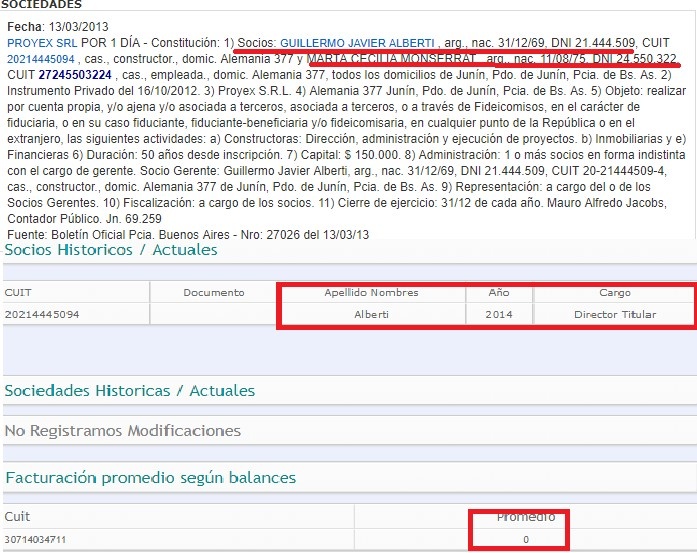Click the Año column header
Screen dimensions: 697x553
coord(499,293)
